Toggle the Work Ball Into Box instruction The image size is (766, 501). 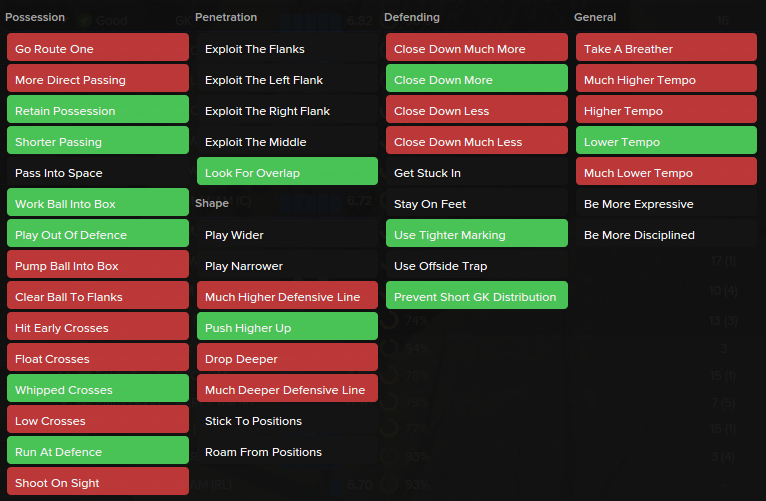(x=97, y=204)
